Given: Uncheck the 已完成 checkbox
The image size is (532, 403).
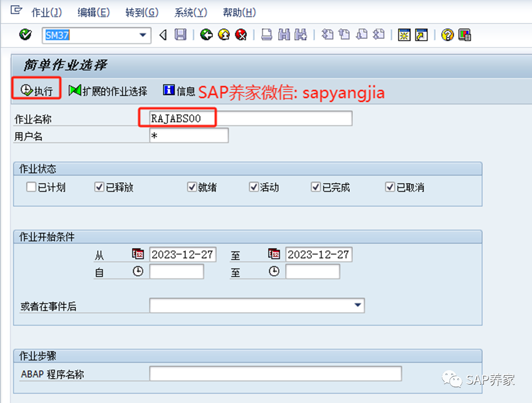Looking at the screenshot, I should [316, 187].
